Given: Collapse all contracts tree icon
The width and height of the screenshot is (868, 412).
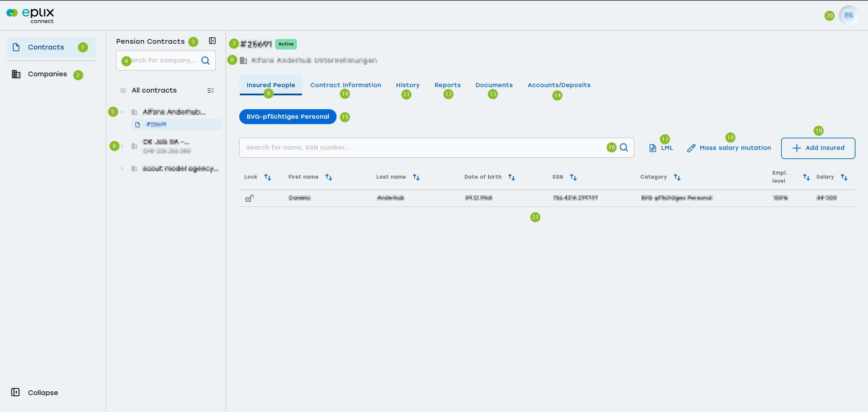Looking at the screenshot, I should 211,90.
